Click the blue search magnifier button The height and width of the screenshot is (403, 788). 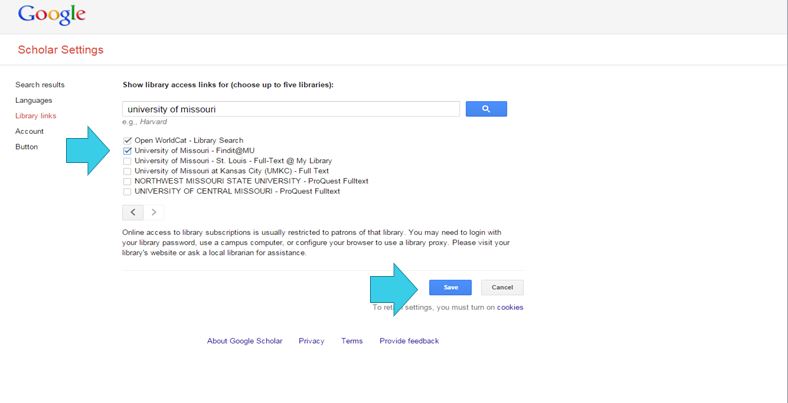point(486,109)
